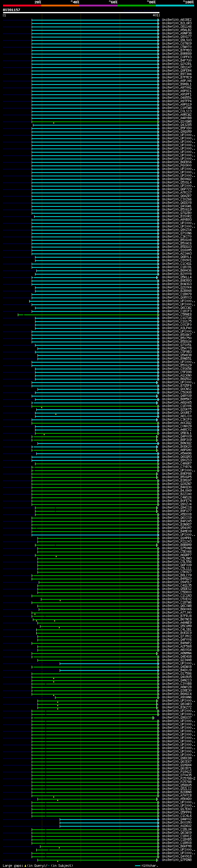This screenshot has height=868, width=197.
Task: Select hit UniRef100_C4WS26
Action: [176, 497]
